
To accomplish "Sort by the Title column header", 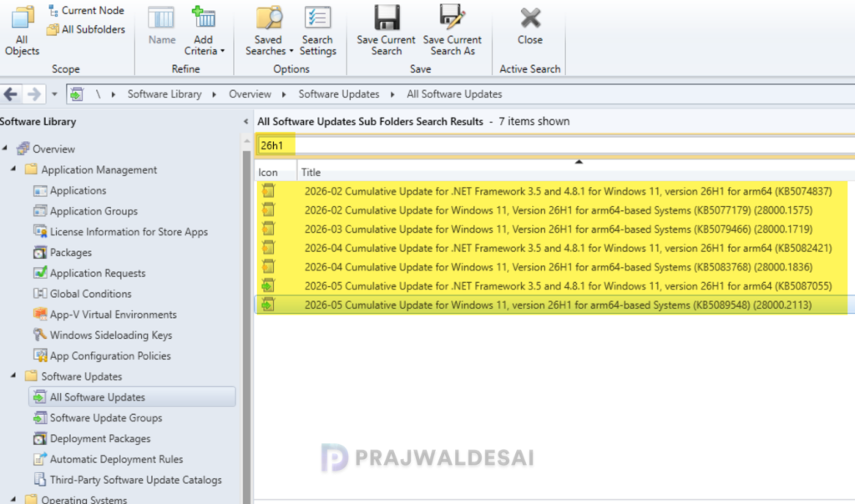I will point(576,172).
